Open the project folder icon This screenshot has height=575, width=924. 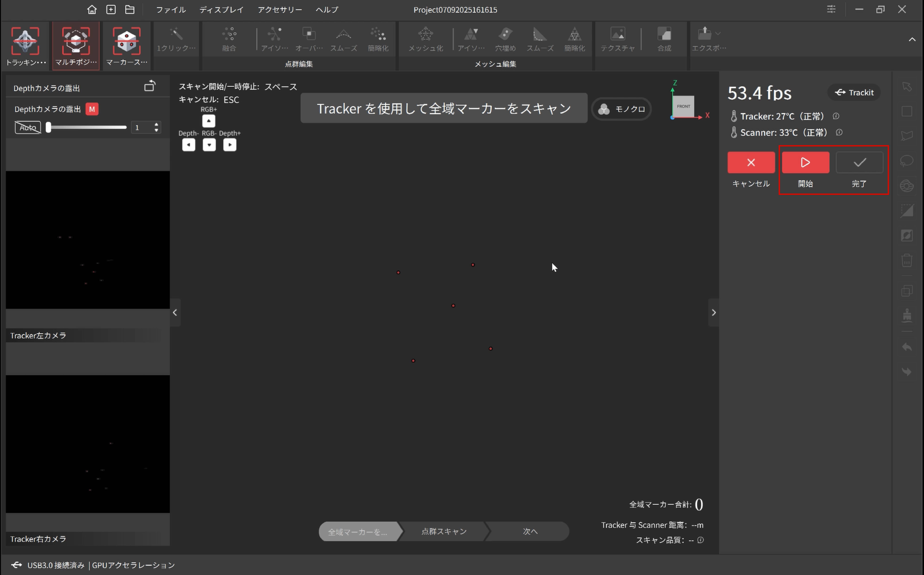tap(130, 10)
